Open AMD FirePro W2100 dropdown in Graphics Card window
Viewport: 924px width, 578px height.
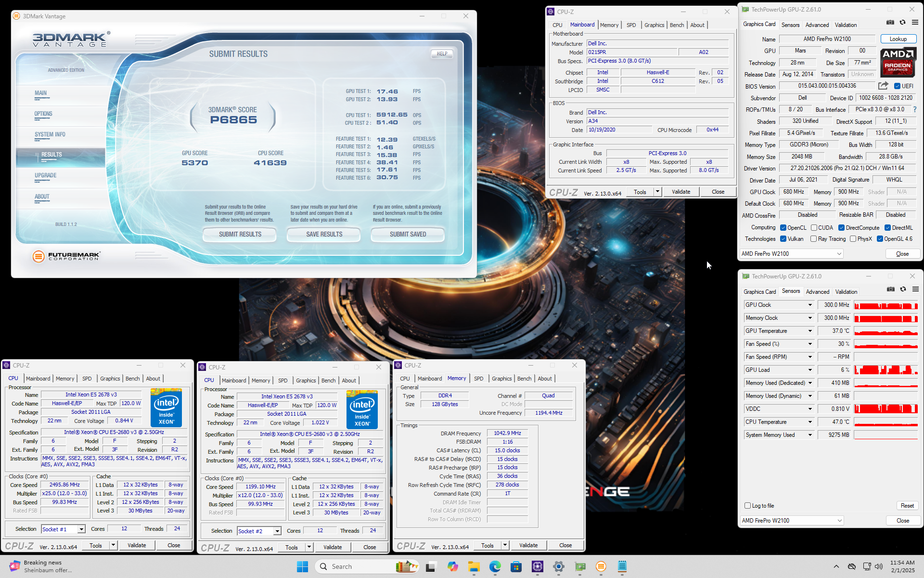coord(791,254)
